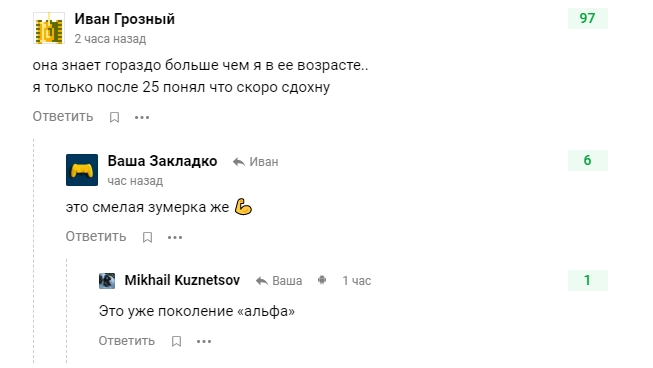The height and width of the screenshot is (368, 653).
Task: Reply to Иван Грозный's comment
Action: click(63, 117)
